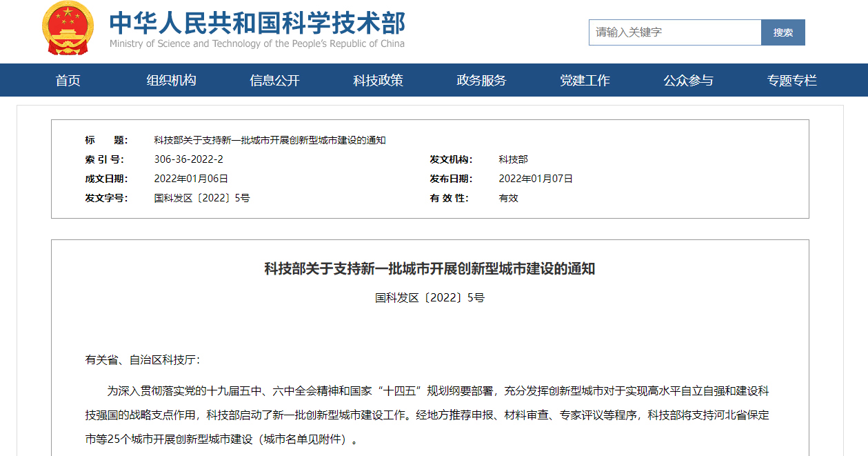The image size is (868, 456).
Task: Open the 科技政策 menu item
Action: tap(379, 80)
